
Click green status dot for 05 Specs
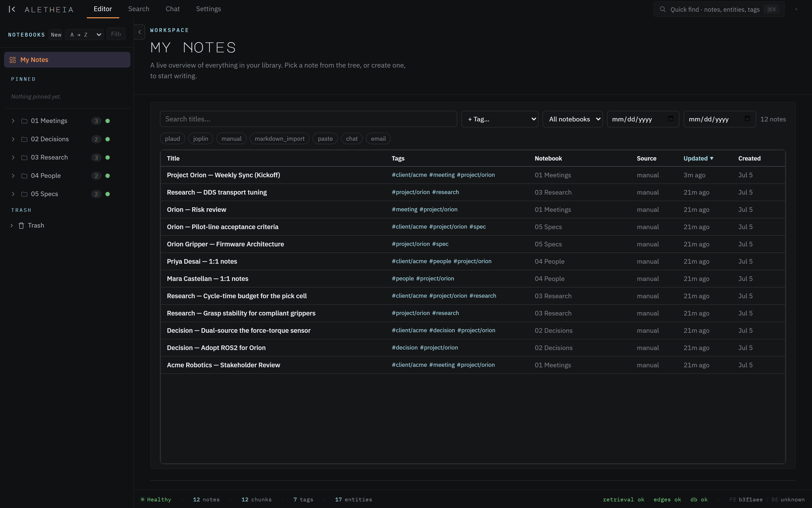(x=108, y=194)
